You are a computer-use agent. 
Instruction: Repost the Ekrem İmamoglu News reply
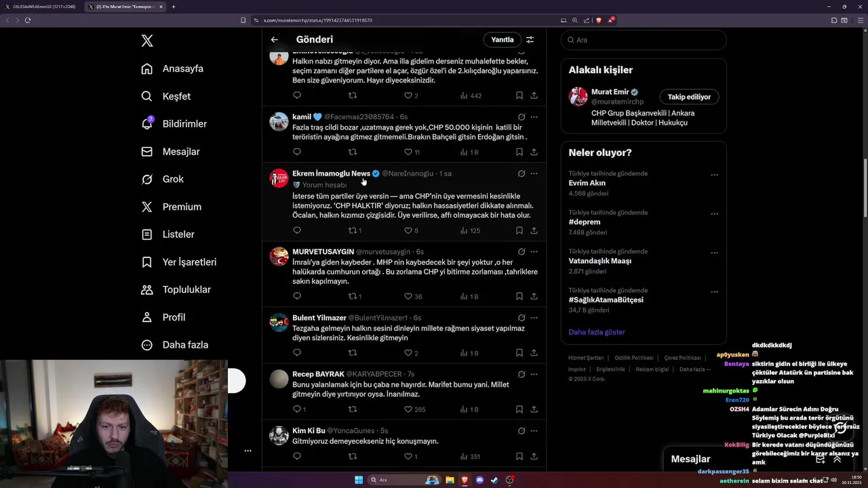coord(353,230)
